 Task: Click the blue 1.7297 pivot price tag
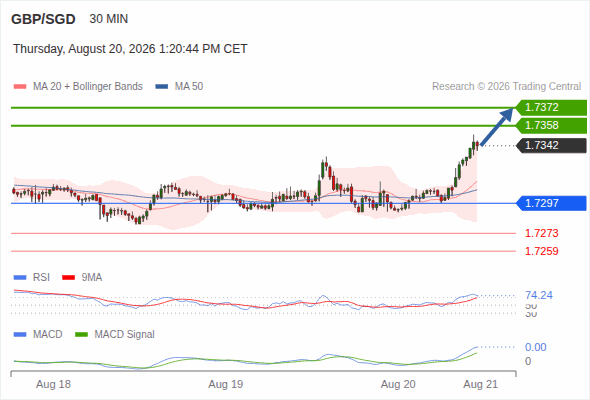(x=551, y=204)
